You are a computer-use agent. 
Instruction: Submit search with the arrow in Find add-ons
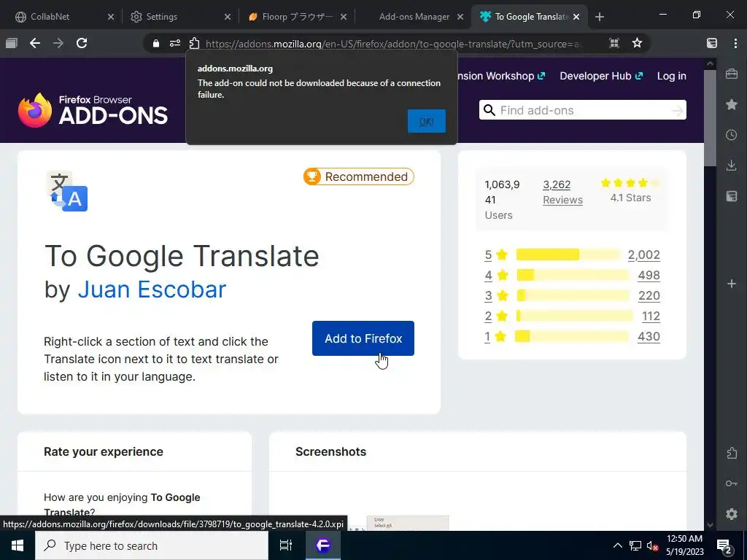pyautogui.click(x=677, y=111)
